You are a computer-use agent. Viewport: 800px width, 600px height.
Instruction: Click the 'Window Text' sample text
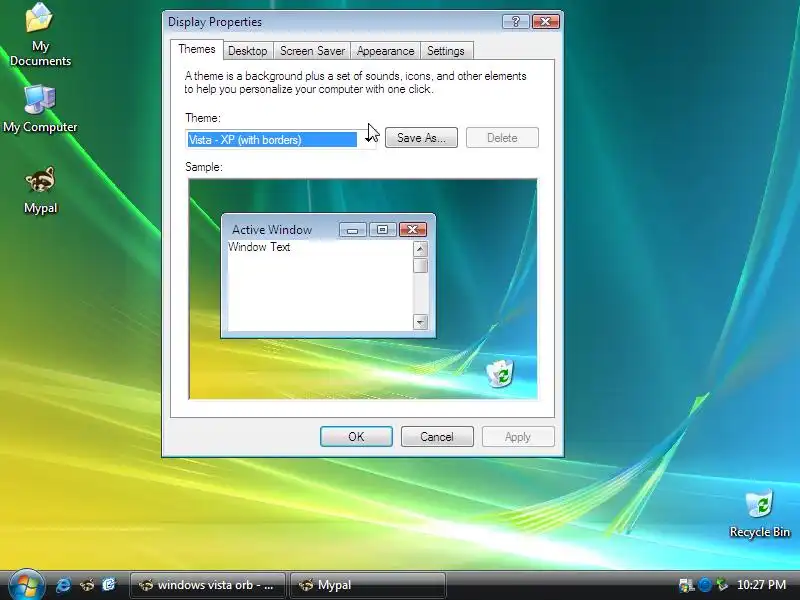click(x=259, y=247)
